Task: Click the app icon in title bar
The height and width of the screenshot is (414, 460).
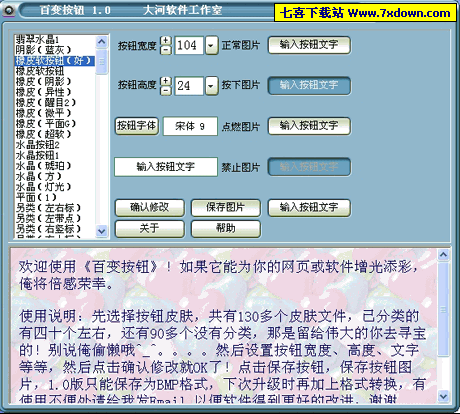Action: (x=9, y=10)
